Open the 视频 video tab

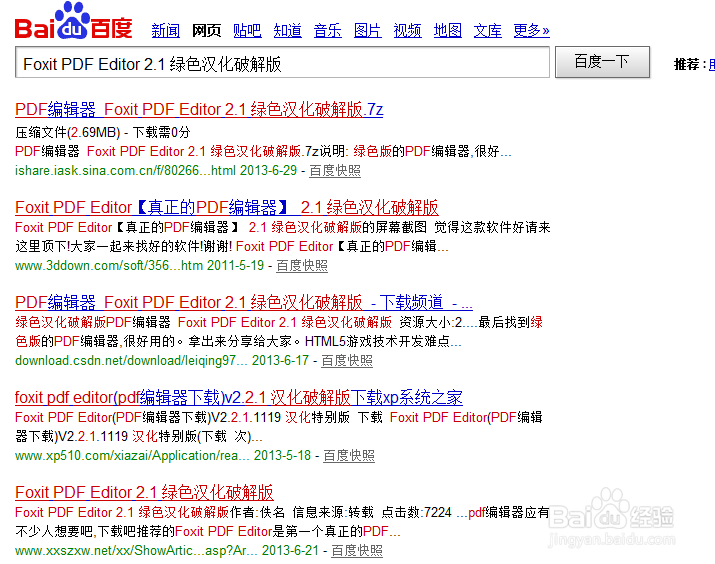(x=407, y=31)
